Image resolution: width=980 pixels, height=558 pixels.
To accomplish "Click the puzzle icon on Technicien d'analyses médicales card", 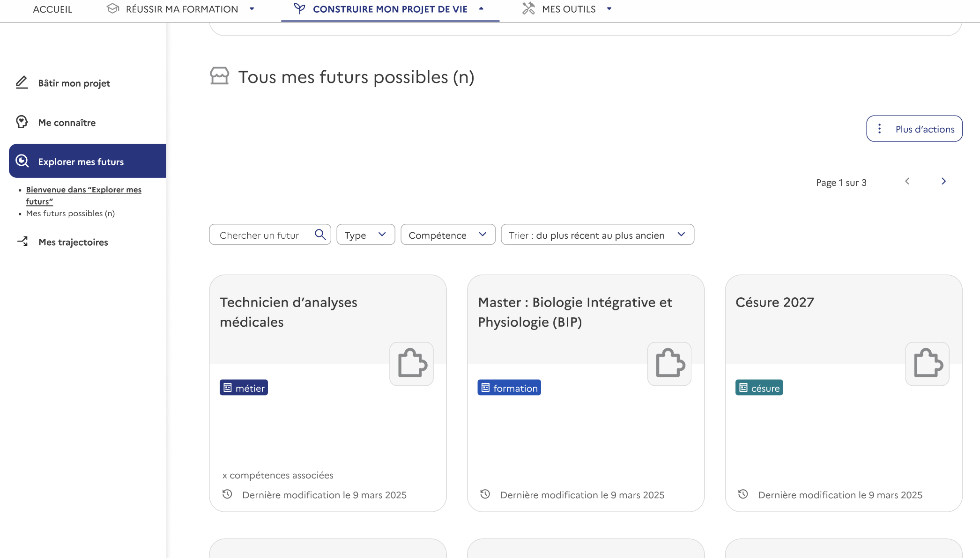I will pyautogui.click(x=412, y=363).
